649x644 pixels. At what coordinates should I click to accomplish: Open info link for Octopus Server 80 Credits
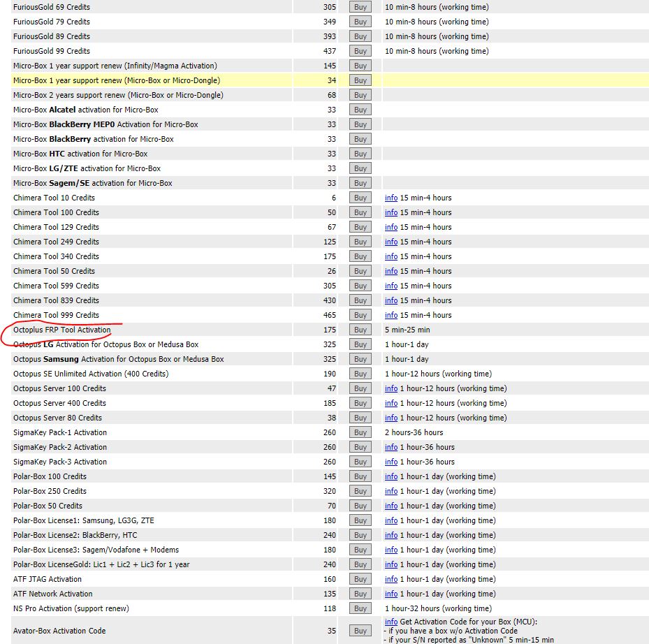pos(391,418)
